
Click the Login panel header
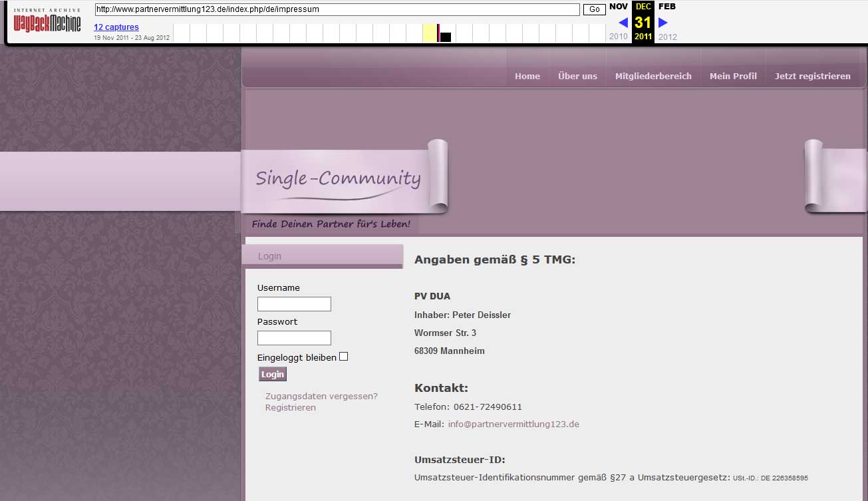(323, 256)
